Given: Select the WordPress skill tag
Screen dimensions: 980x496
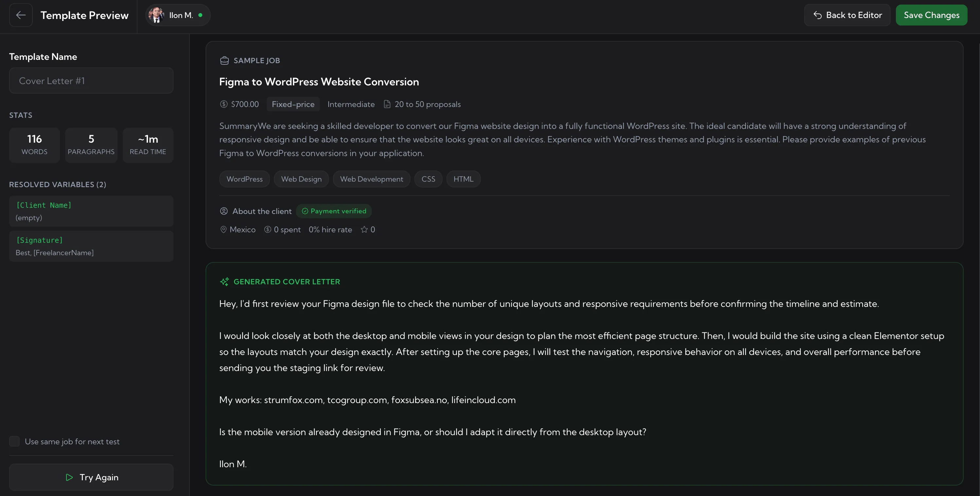Looking at the screenshot, I should point(244,179).
